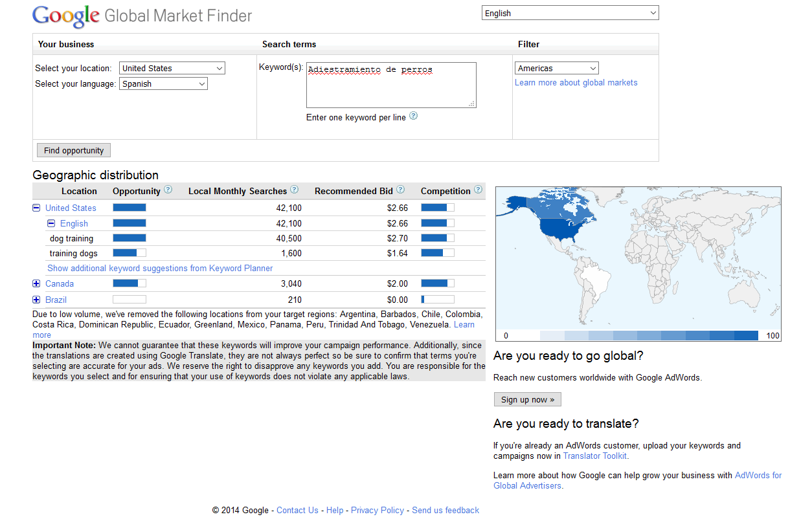Click the Competition bar for Brazil
This screenshot has width=812, height=519.
(438, 300)
